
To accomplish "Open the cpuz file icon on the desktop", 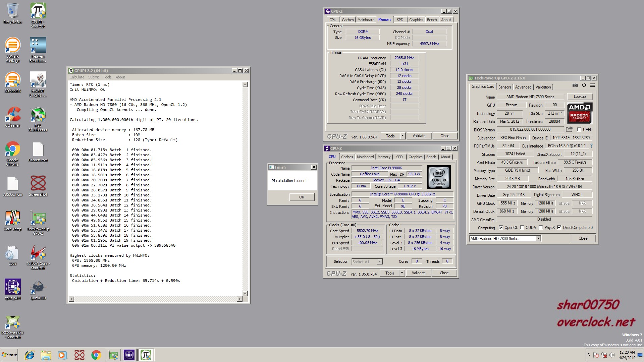I will (x=12, y=255).
